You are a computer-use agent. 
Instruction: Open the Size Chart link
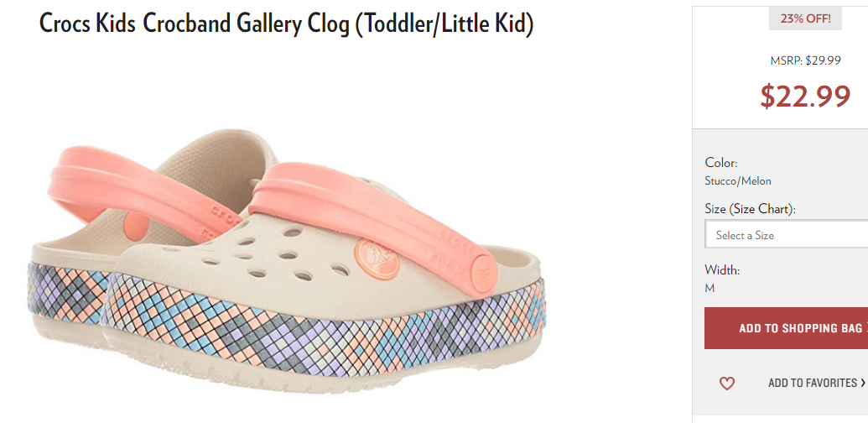pyautogui.click(x=761, y=209)
